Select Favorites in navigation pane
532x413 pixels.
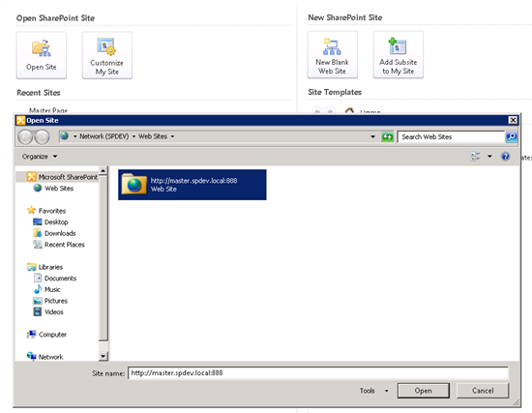[x=46, y=211]
